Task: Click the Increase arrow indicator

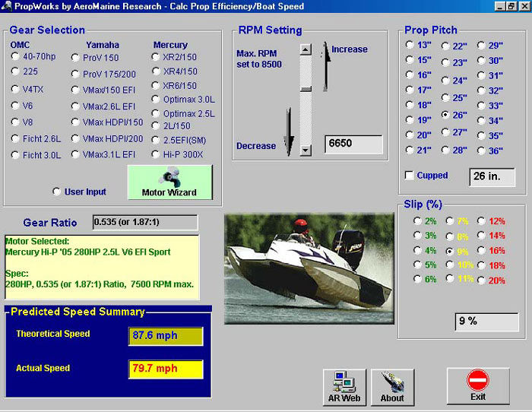Action: pyautogui.click(x=325, y=67)
